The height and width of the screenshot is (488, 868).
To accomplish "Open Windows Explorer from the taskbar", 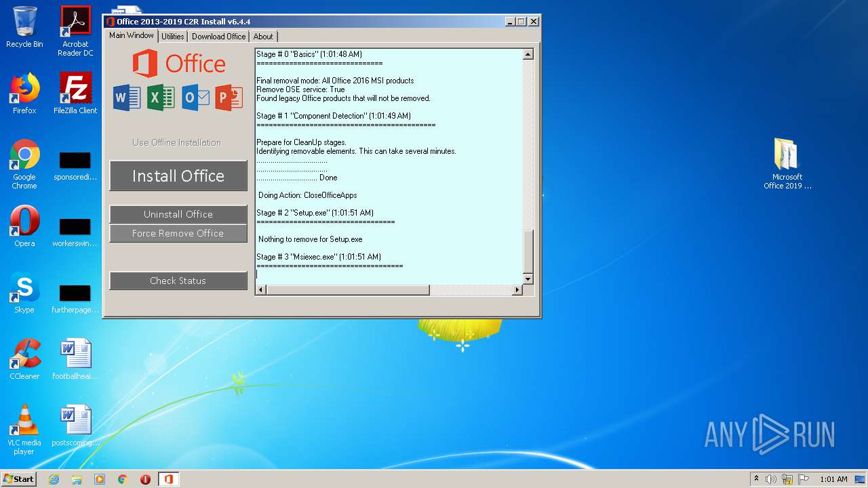I will click(x=77, y=479).
